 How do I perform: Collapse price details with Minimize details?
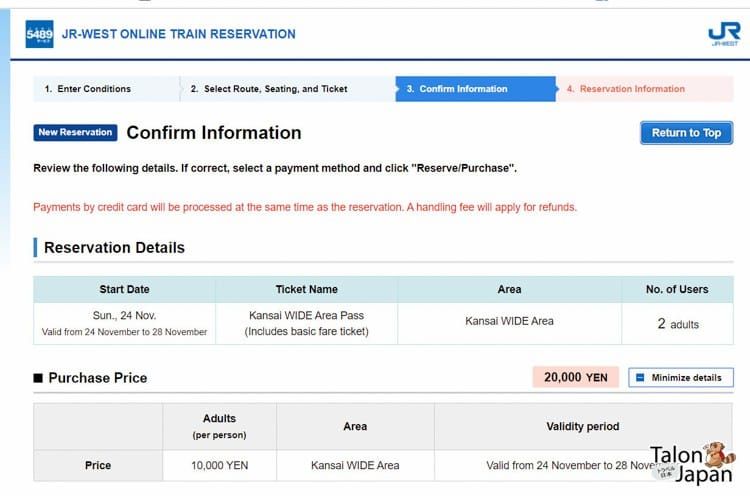click(x=681, y=377)
